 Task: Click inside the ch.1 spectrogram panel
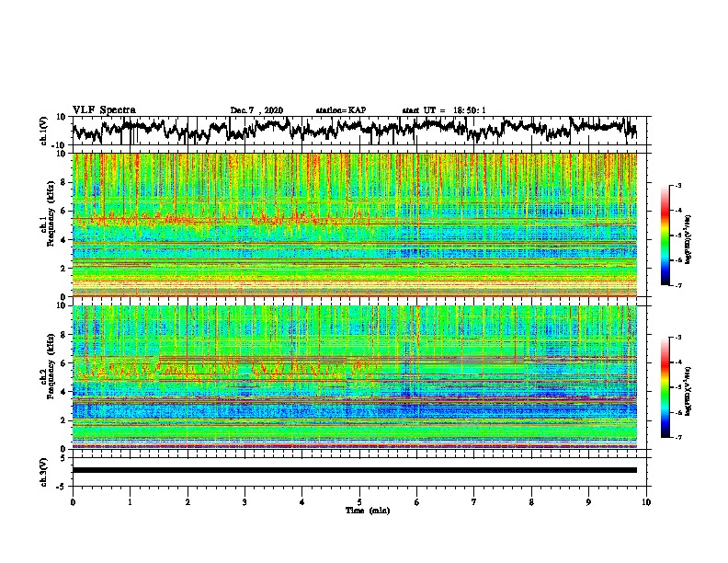[354, 224]
